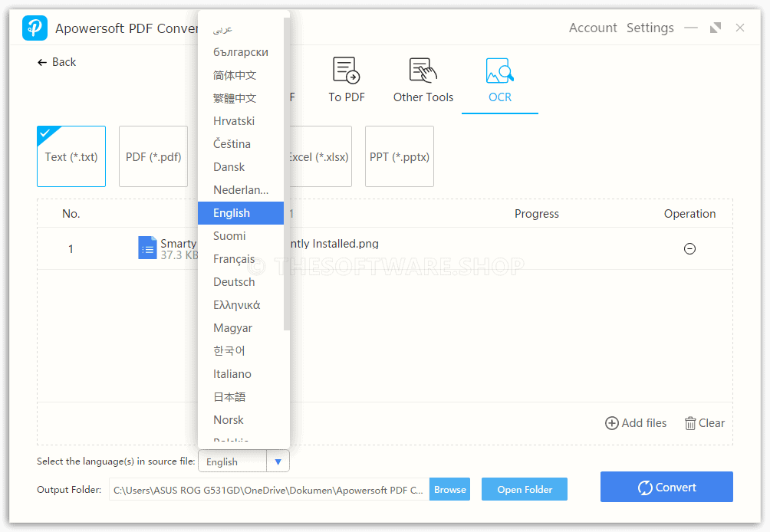This screenshot has width=770, height=532.
Task: Choose Arabic from language list
Action: point(241,29)
